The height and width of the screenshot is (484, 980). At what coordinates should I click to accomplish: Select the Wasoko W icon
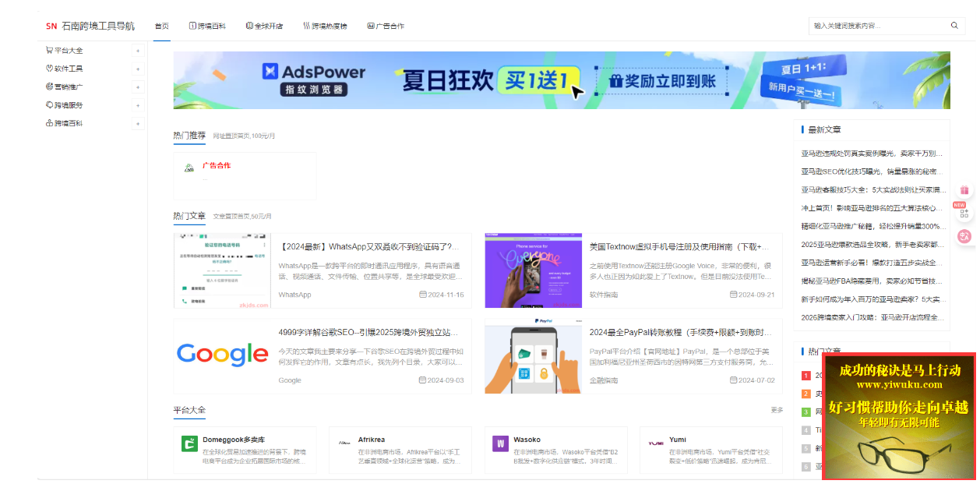499,444
